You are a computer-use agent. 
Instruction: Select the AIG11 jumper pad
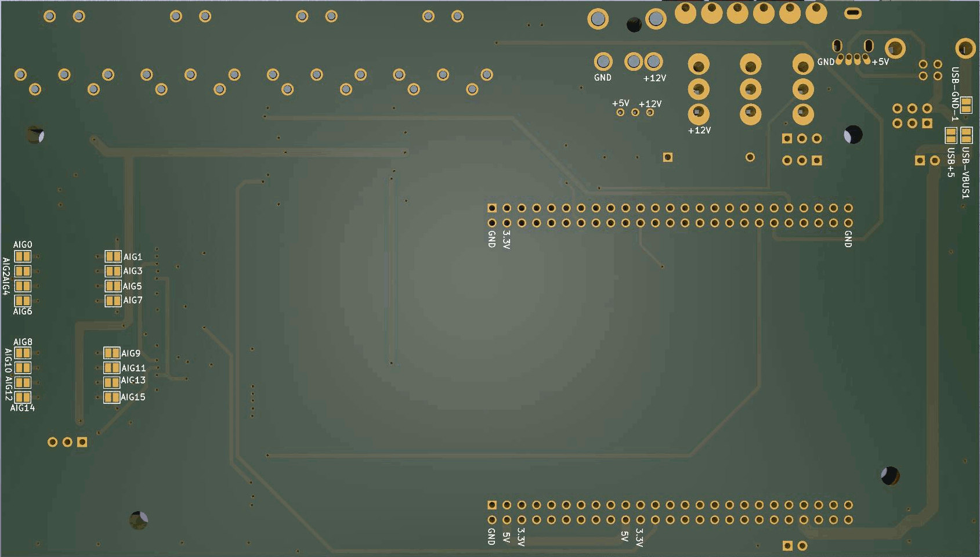pyautogui.click(x=111, y=368)
